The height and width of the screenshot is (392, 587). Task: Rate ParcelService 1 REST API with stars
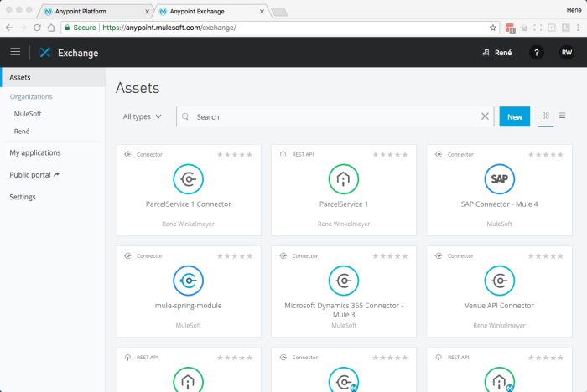coord(390,154)
